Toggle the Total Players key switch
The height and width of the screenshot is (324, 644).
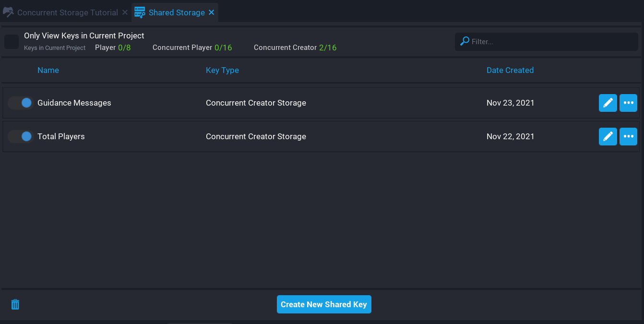point(21,136)
